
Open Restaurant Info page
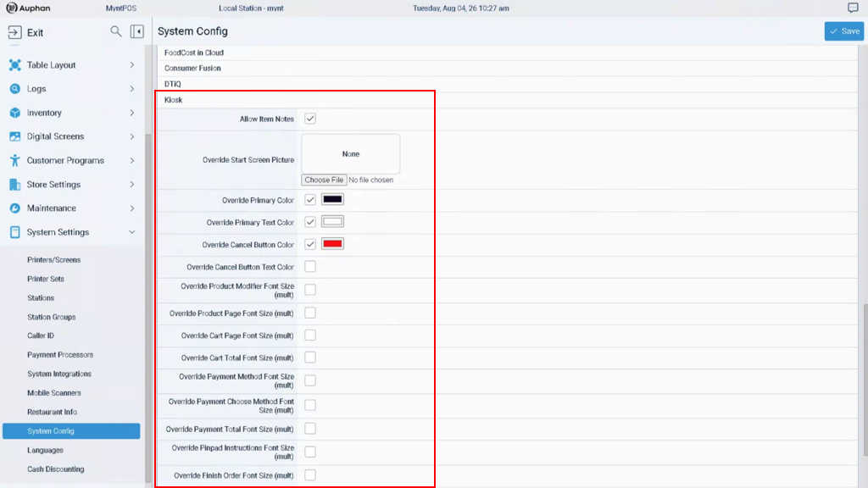click(52, 413)
